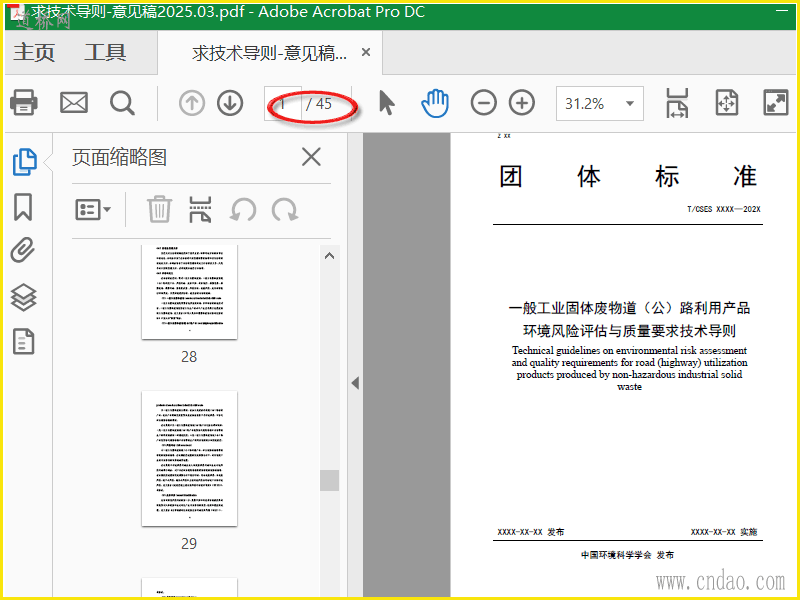Click the Fit to width scrolling icon
800x600 pixels.
(x=677, y=103)
